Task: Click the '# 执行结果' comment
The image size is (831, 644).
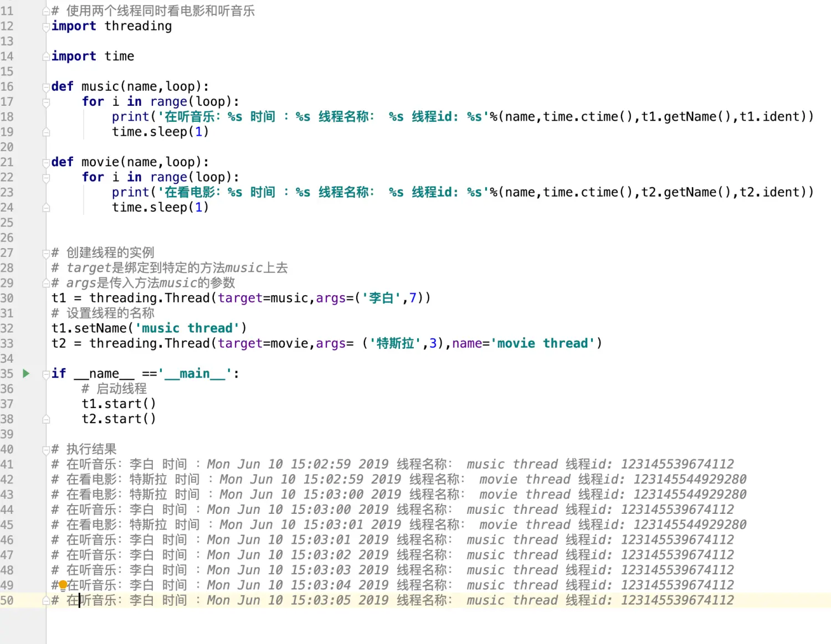Action: pos(84,449)
